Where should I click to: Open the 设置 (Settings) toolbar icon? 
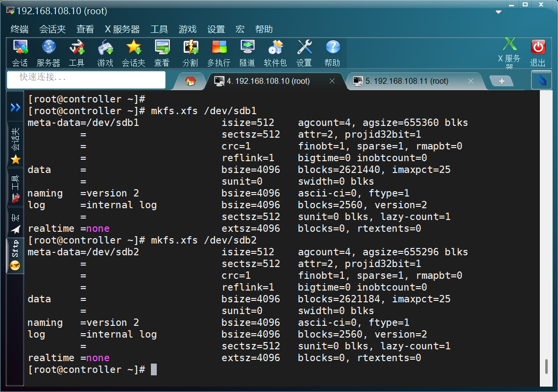pos(304,53)
